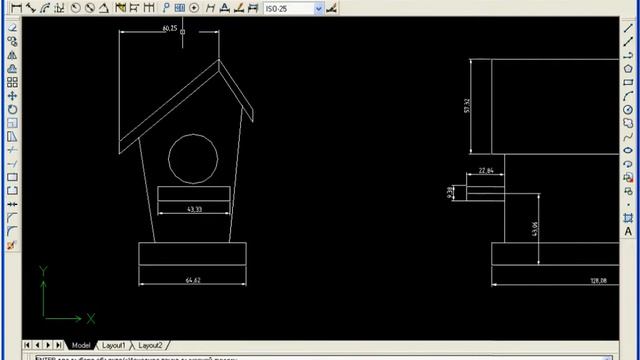Select the Array tool
Screen dimensions: 640x360
coord(12,82)
